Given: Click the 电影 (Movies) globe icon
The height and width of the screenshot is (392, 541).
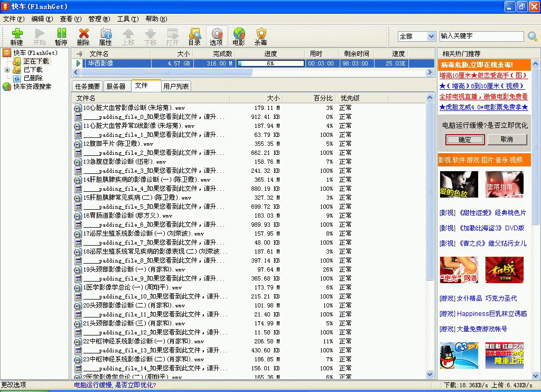Looking at the screenshot, I should point(239,37).
